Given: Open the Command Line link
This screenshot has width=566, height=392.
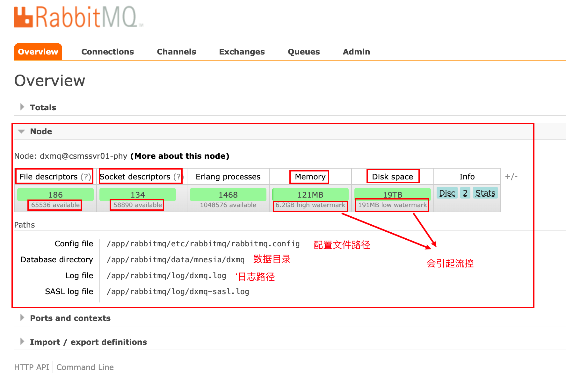Looking at the screenshot, I should 85,367.
